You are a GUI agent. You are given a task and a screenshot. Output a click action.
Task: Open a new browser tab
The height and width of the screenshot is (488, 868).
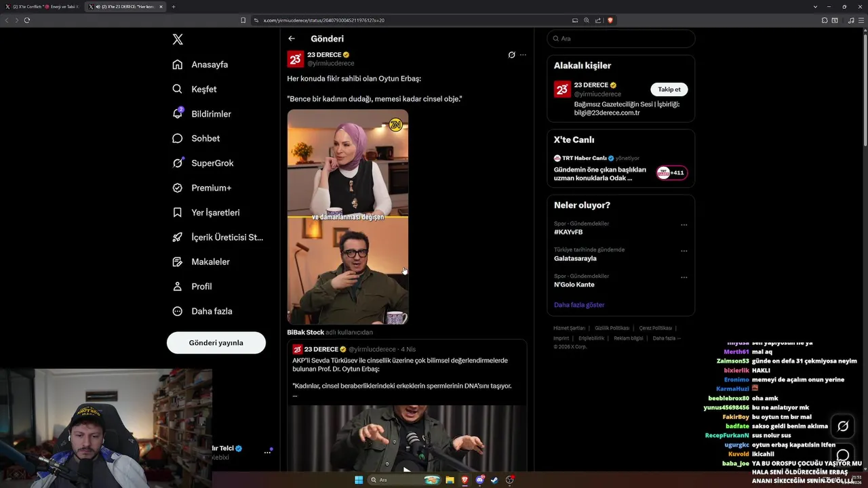174,7
